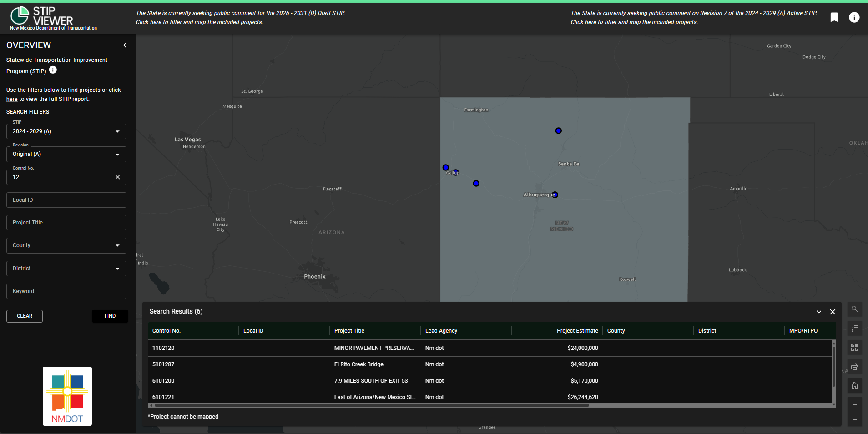Select map point southeast of Gallup

coord(476,183)
